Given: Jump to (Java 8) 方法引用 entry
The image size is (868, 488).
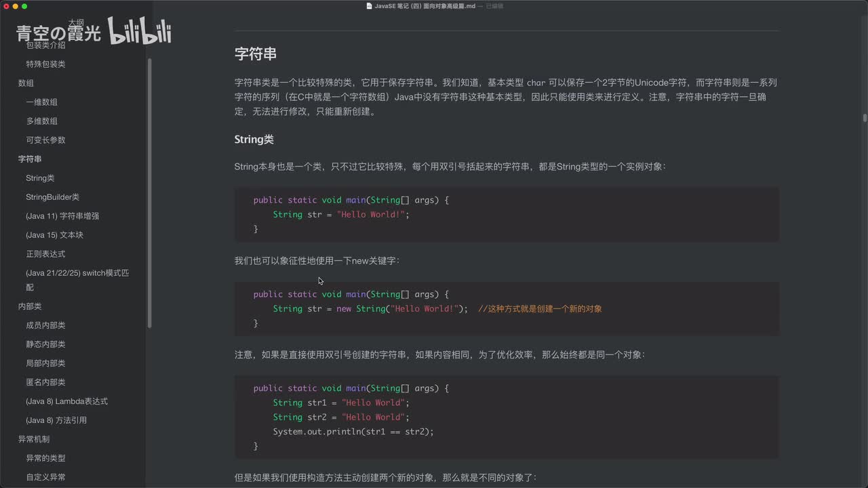Looking at the screenshot, I should pos(56,420).
